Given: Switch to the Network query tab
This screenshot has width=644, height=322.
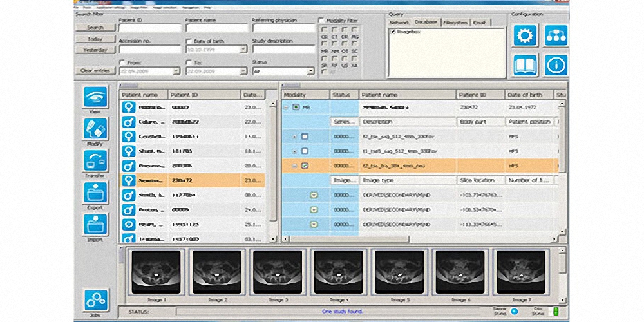Looking at the screenshot, I should (401, 23).
